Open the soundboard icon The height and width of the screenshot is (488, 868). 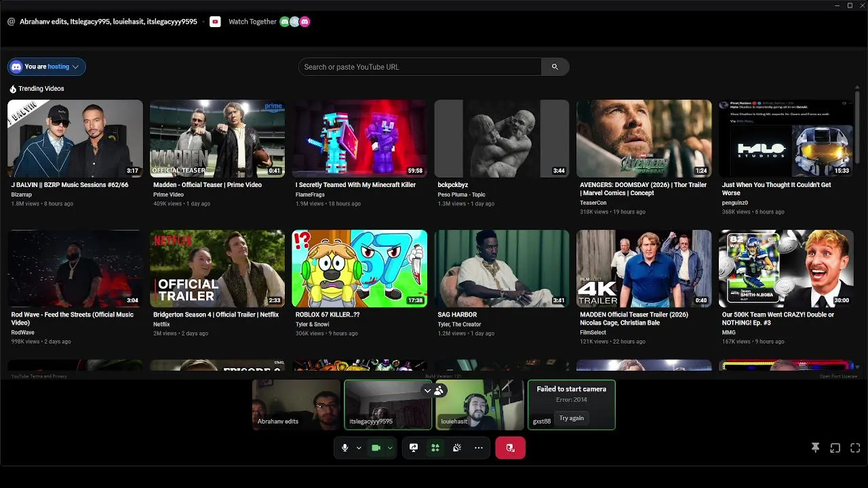click(x=457, y=448)
